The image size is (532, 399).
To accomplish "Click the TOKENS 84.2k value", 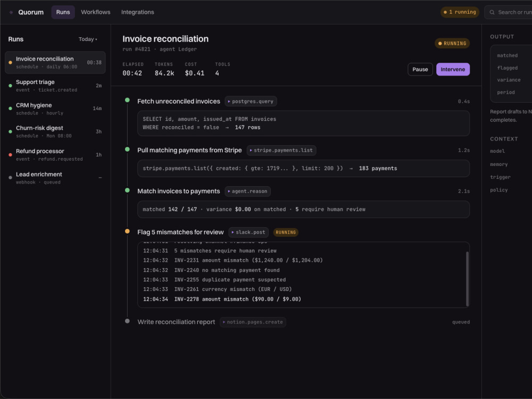I will click(164, 73).
